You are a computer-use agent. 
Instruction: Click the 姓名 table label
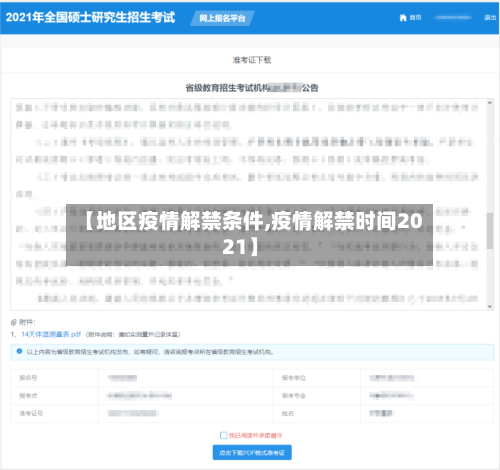[288, 413]
